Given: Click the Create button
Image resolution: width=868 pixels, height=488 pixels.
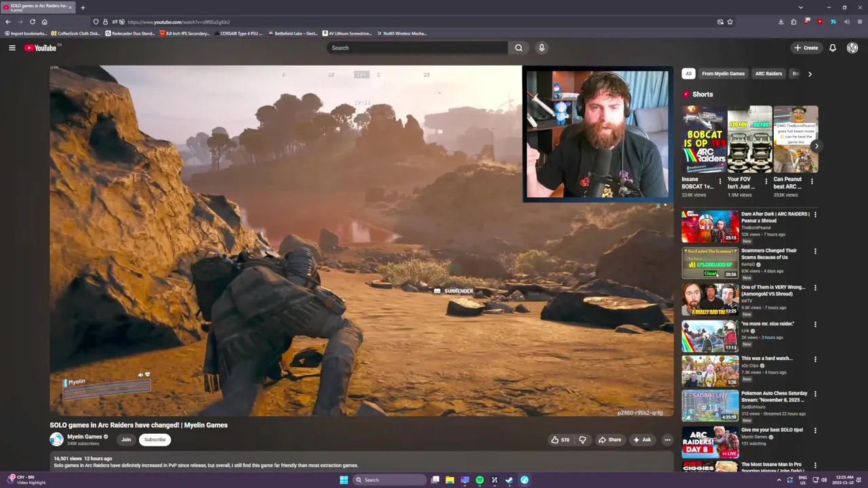Looking at the screenshot, I should [x=806, y=47].
